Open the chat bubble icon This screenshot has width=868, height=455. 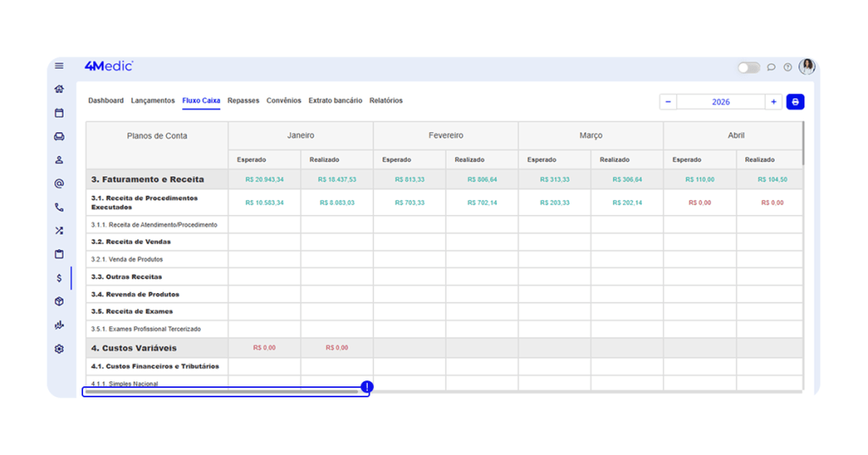pyautogui.click(x=771, y=67)
